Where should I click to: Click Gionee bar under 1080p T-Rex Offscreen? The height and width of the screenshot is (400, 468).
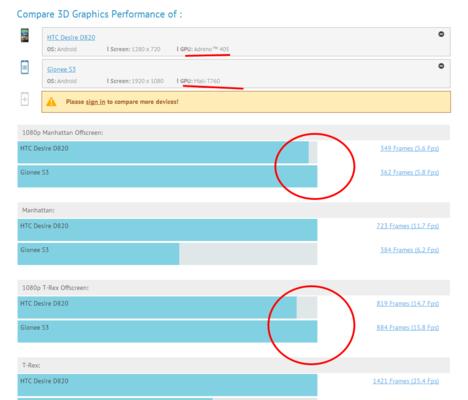tap(167, 331)
